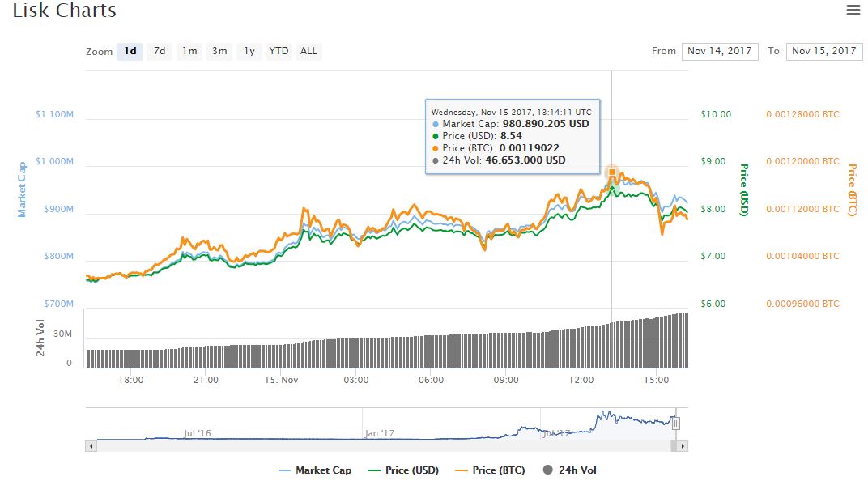Screen dimensions: 868x481
Task: Click the To date field showing Nov 15, 2017
Action: click(823, 50)
